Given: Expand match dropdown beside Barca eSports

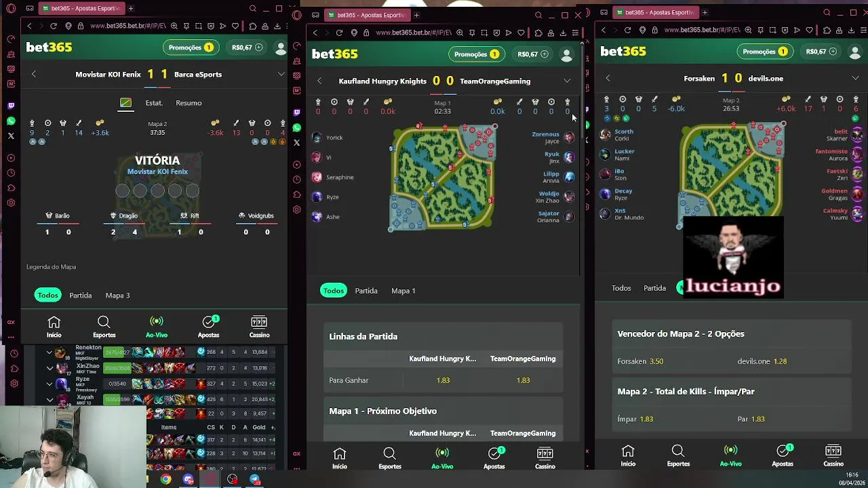Looking at the screenshot, I should (x=281, y=75).
